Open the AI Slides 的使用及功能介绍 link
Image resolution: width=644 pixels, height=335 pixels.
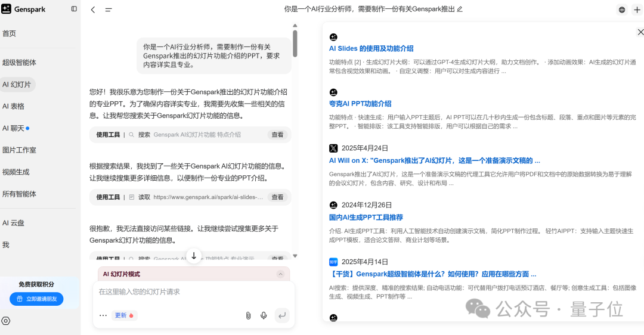click(x=371, y=48)
